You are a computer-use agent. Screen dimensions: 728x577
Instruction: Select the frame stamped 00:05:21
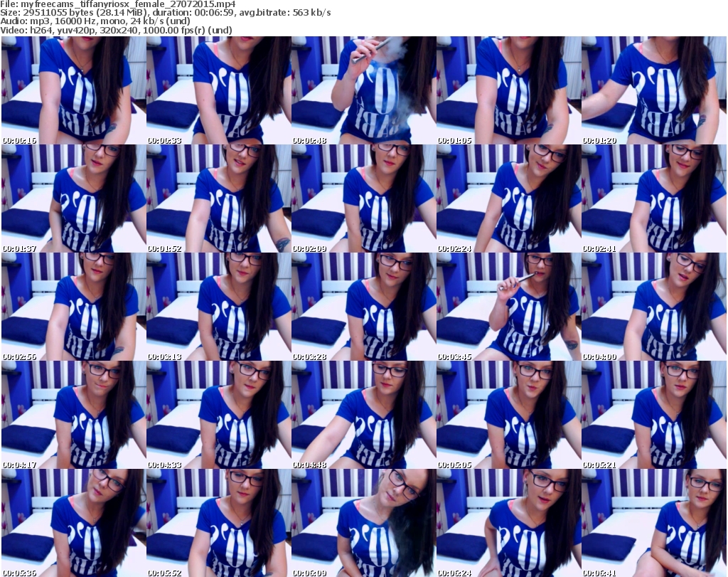coord(654,415)
